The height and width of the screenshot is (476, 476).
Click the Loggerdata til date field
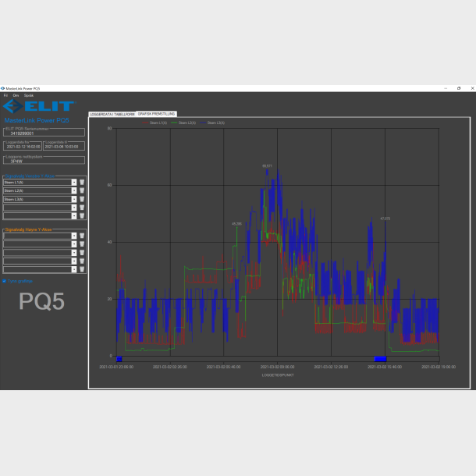64,146
